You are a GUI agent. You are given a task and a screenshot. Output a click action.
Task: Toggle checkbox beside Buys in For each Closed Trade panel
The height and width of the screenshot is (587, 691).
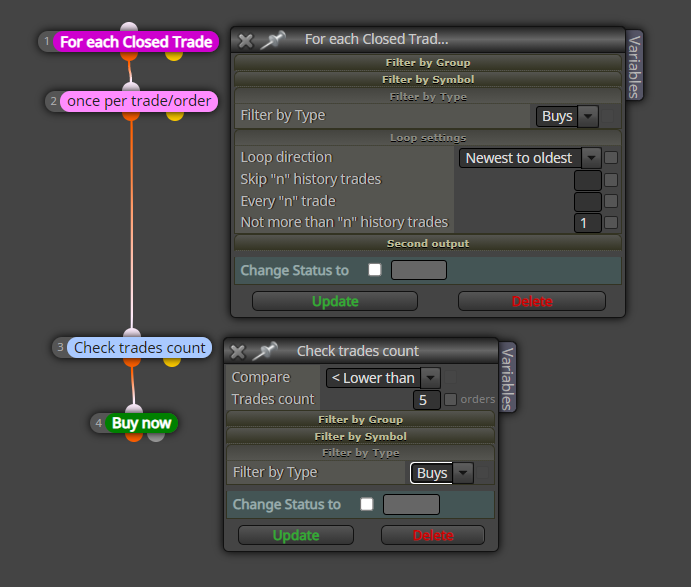[608, 116]
